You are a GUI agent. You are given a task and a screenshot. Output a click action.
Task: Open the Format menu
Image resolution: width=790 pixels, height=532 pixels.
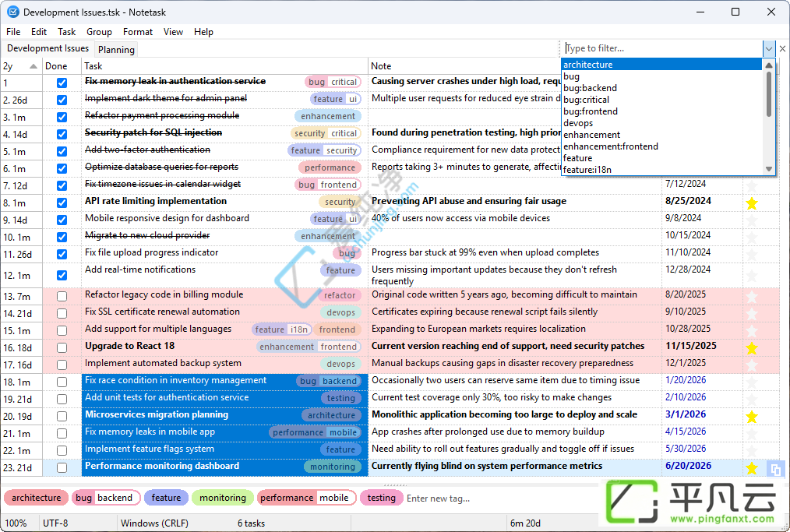[x=138, y=32]
